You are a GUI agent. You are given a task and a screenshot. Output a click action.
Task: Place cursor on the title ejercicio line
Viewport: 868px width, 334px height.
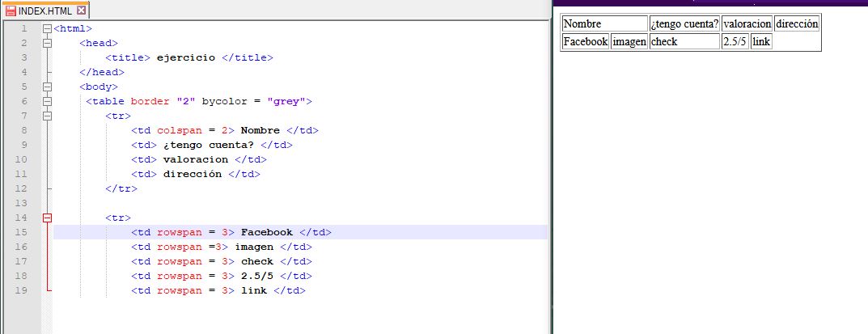186,57
